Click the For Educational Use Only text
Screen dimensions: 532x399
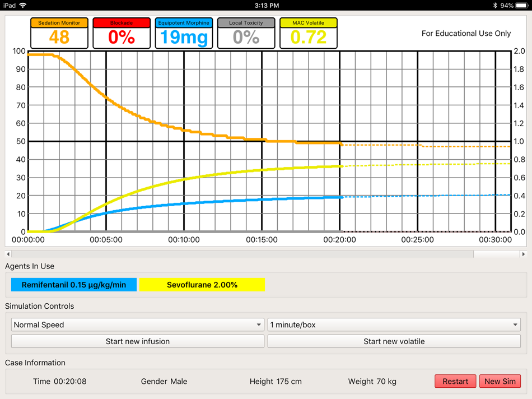click(466, 33)
